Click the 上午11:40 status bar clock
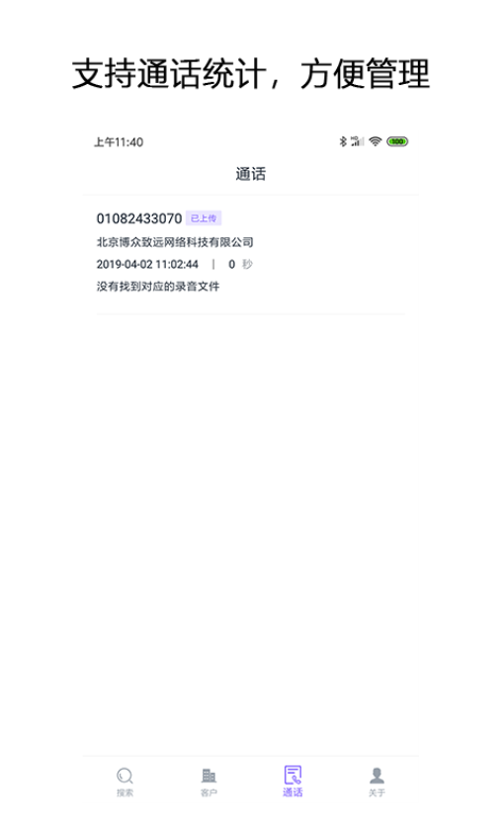 [119, 142]
